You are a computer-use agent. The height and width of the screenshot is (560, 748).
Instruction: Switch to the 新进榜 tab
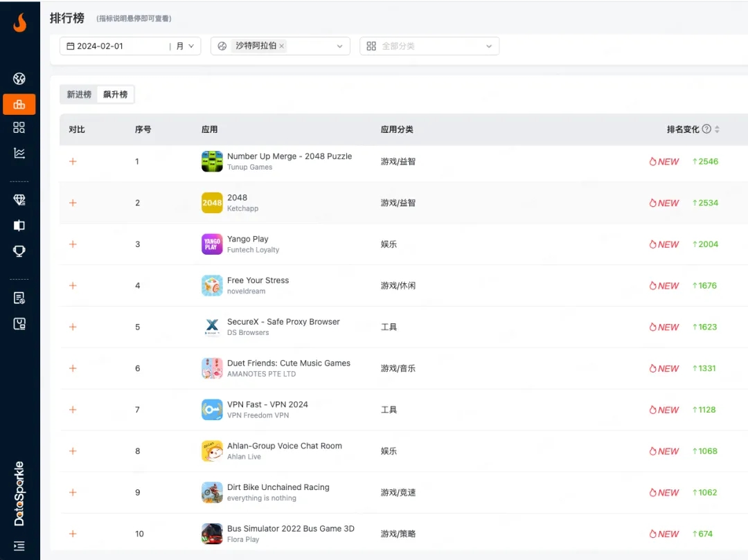point(79,95)
